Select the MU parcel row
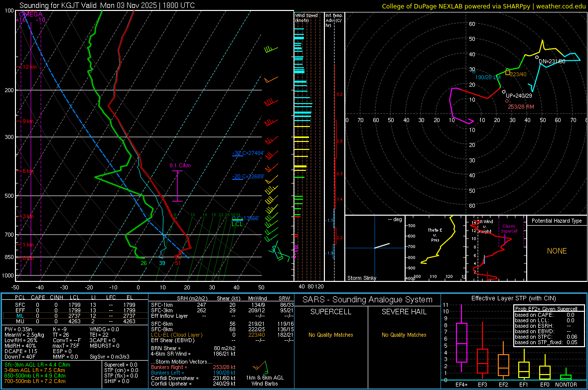This screenshot has width=588, height=390. pyautogui.click(x=75, y=321)
